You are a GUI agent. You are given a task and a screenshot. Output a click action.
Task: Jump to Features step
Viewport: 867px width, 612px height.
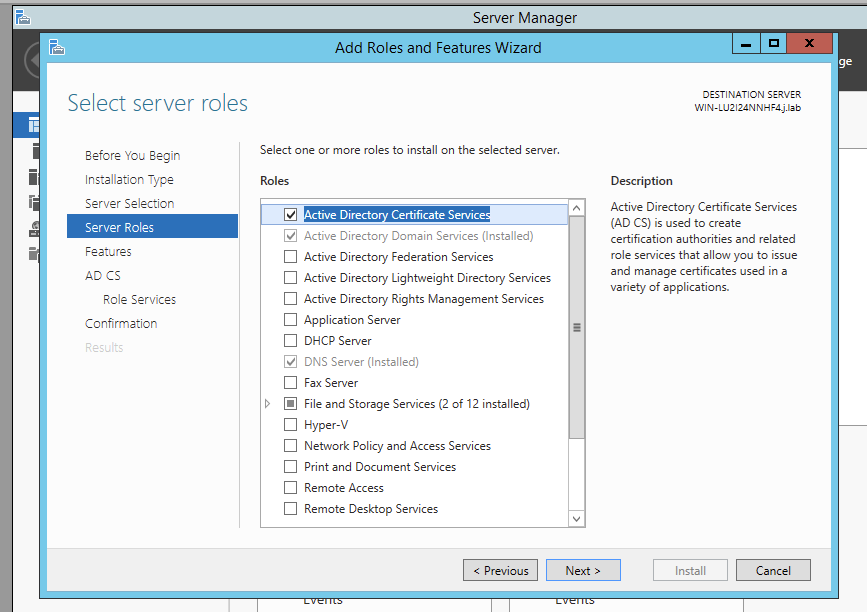pyautogui.click(x=108, y=252)
